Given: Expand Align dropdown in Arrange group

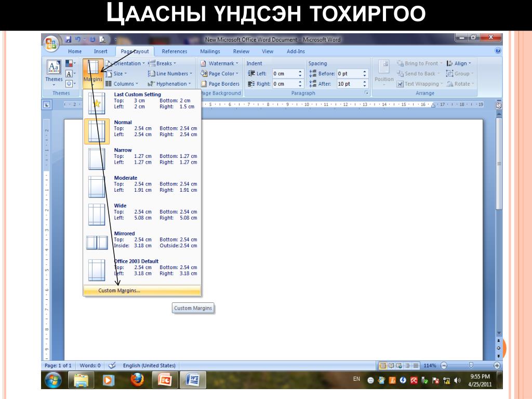Looking at the screenshot, I should coord(459,63).
